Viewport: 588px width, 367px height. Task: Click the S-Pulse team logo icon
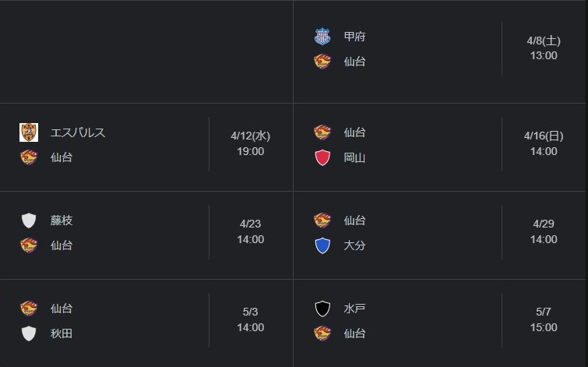point(29,132)
